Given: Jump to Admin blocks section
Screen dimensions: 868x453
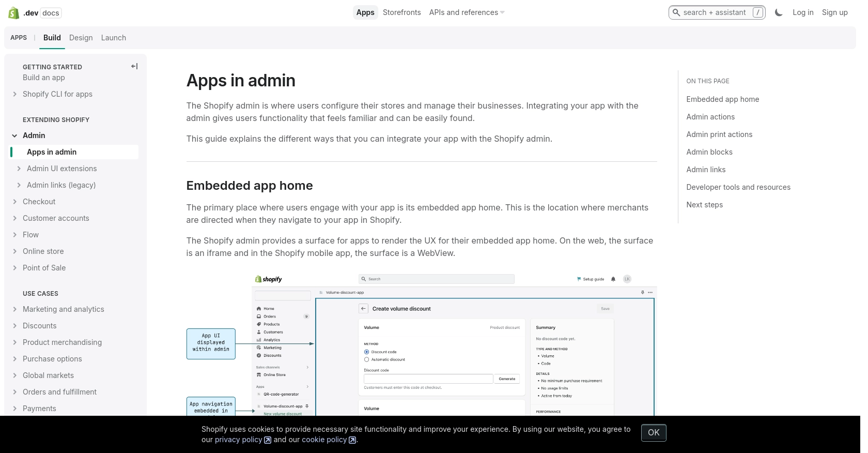Looking at the screenshot, I should tap(709, 152).
